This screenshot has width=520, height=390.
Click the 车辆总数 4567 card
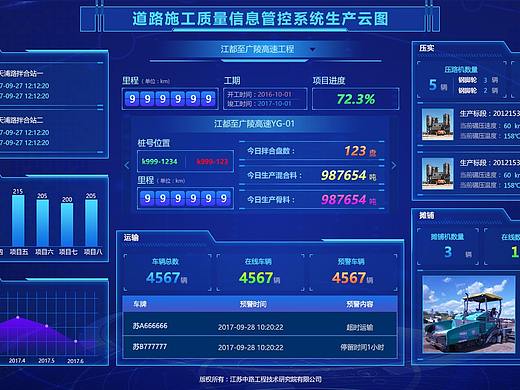[167, 273]
